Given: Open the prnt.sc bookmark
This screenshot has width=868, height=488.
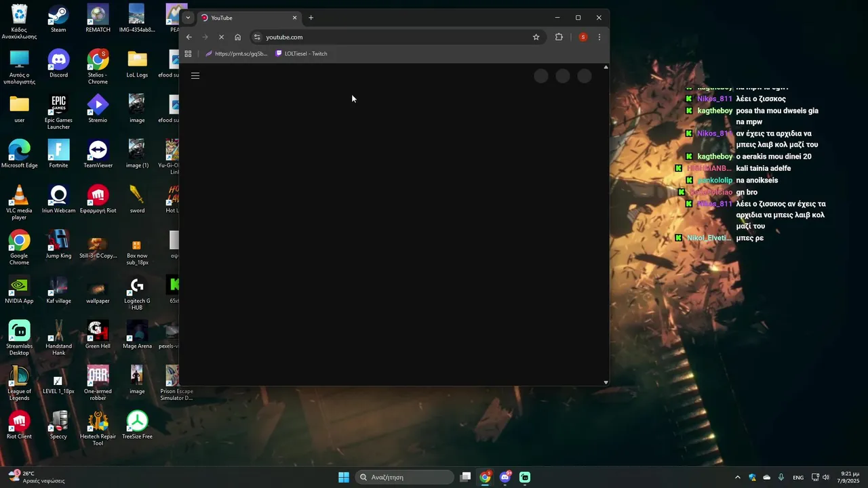Looking at the screenshot, I should point(237,54).
